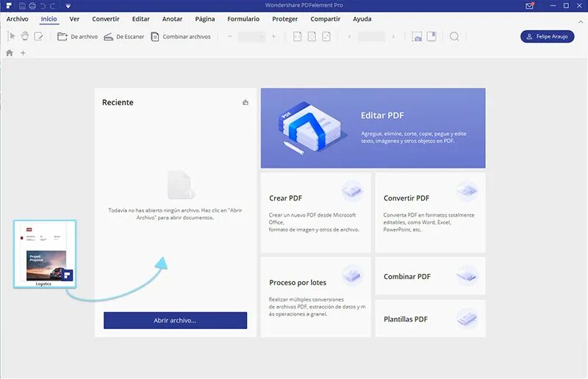Switch to the Inicio tab
The width and height of the screenshot is (588, 379).
point(49,19)
